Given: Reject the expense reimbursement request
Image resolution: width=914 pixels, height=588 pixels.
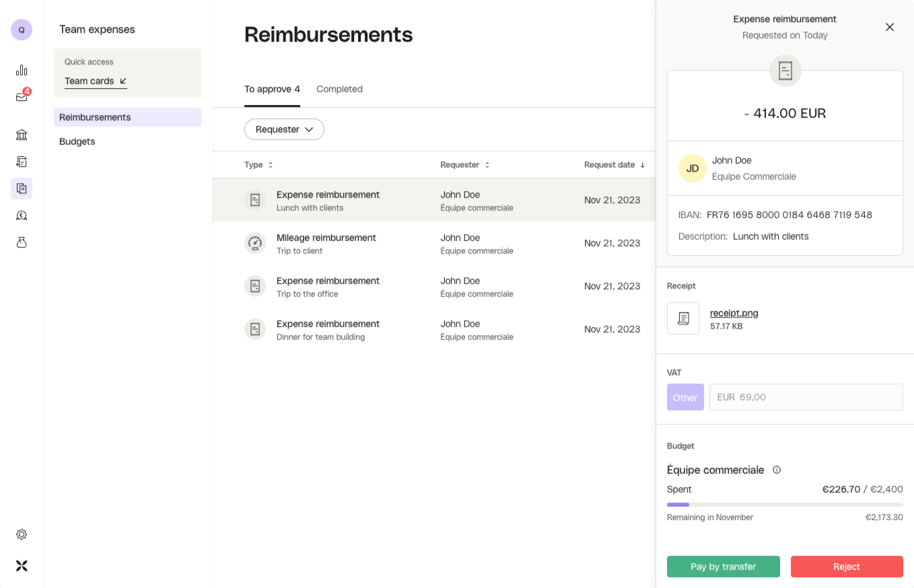Looking at the screenshot, I should point(846,566).
